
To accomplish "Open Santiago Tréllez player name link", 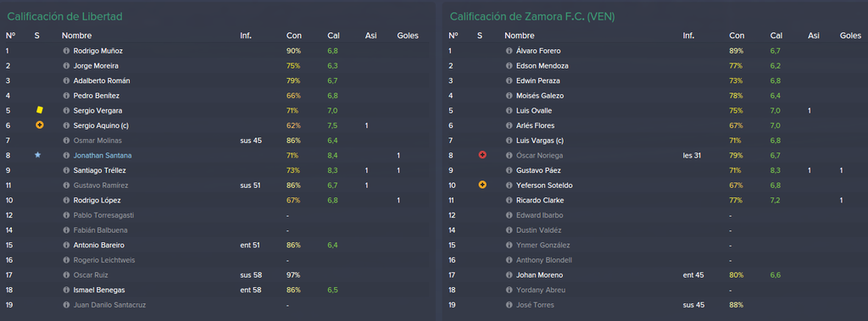I will click(x=100, y=170).
